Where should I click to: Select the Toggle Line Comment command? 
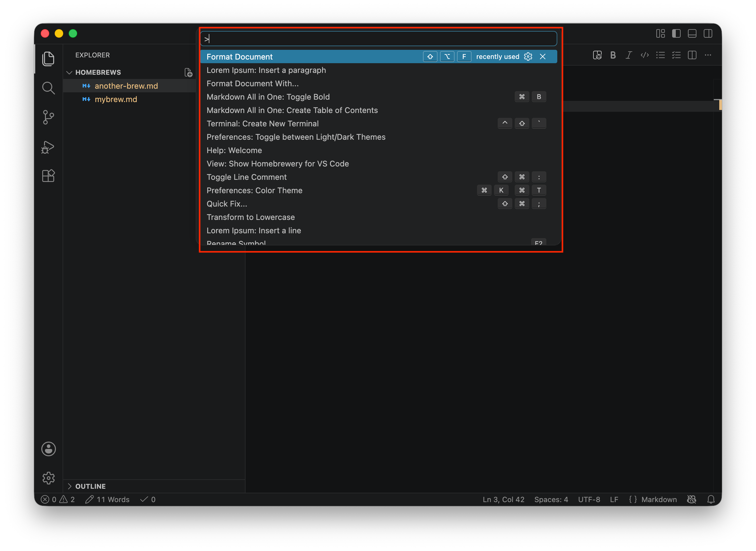point(379,177)
